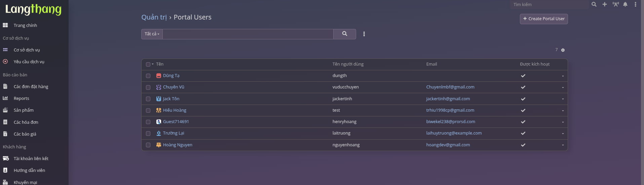The height and width of the screenshot is (185, 644).
Task: Open the Tất cả filter dropdown
Action: coord(152,34)
